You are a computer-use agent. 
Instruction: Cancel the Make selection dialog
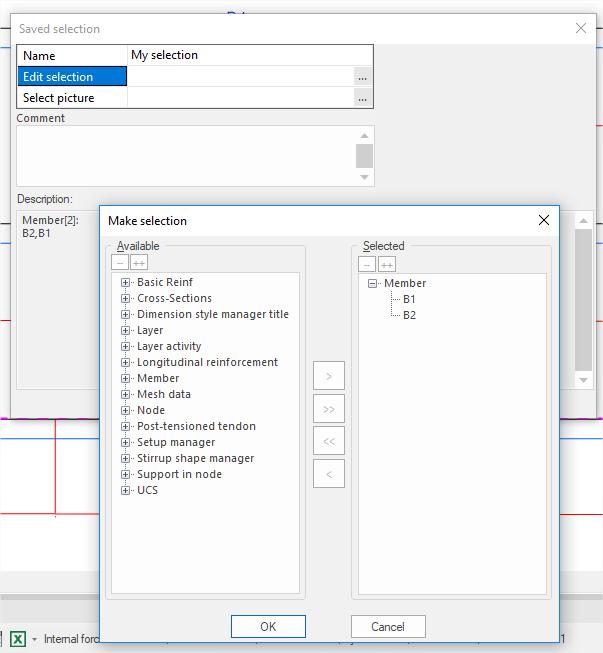pos(388,626)
